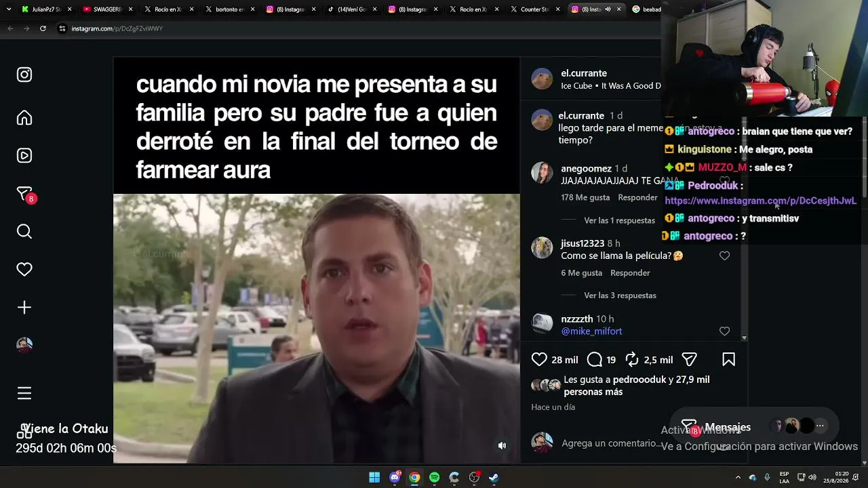
Task: Open Spotify from the taskbar
Action: tap(435, 477)
